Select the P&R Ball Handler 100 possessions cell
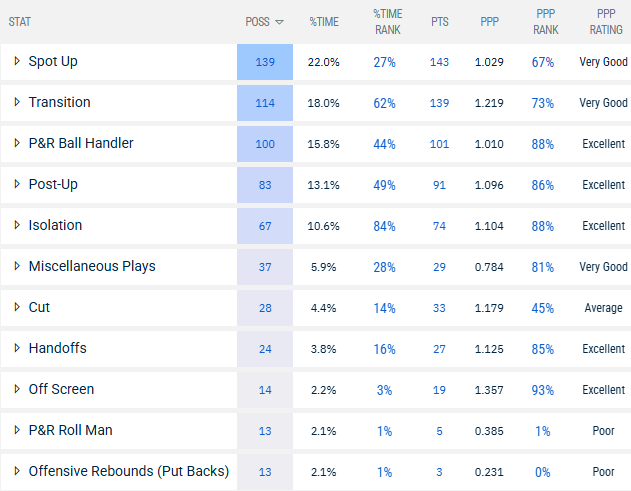Viewport: 631px width, 491px height. [265, 144]
